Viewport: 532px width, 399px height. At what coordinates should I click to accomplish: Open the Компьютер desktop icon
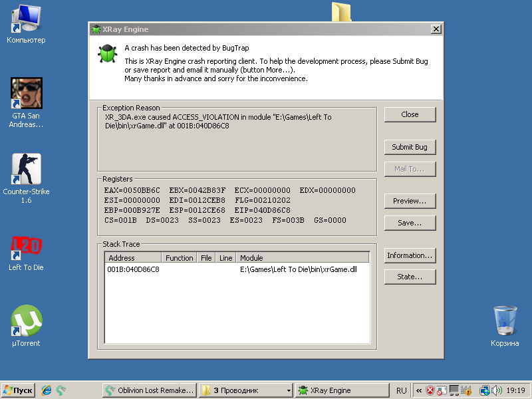(x=26, y=20)
